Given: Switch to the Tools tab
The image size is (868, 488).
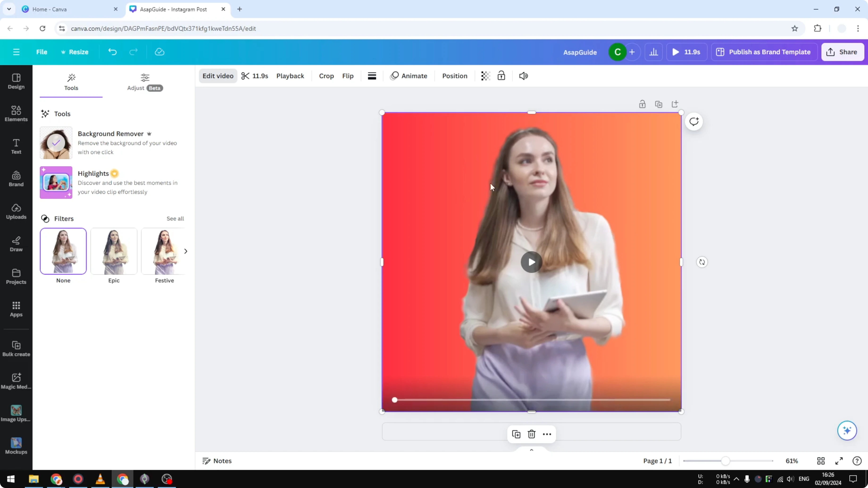Looking at the screenshot, I should (x=71, y=82).
